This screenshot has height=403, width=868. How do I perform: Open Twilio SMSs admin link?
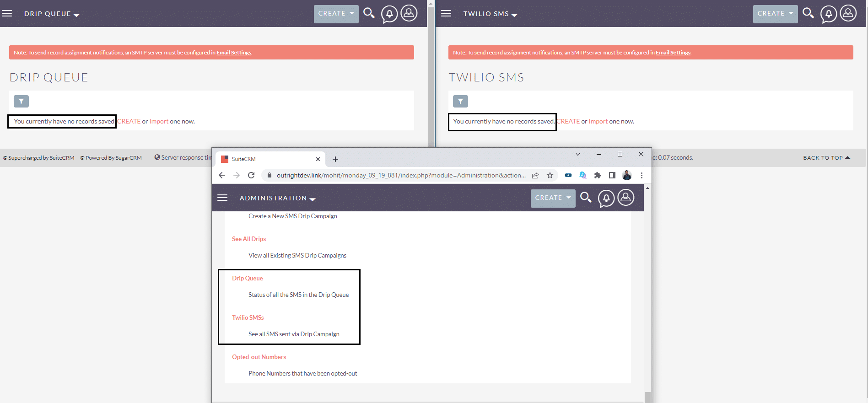click(248, 317)
